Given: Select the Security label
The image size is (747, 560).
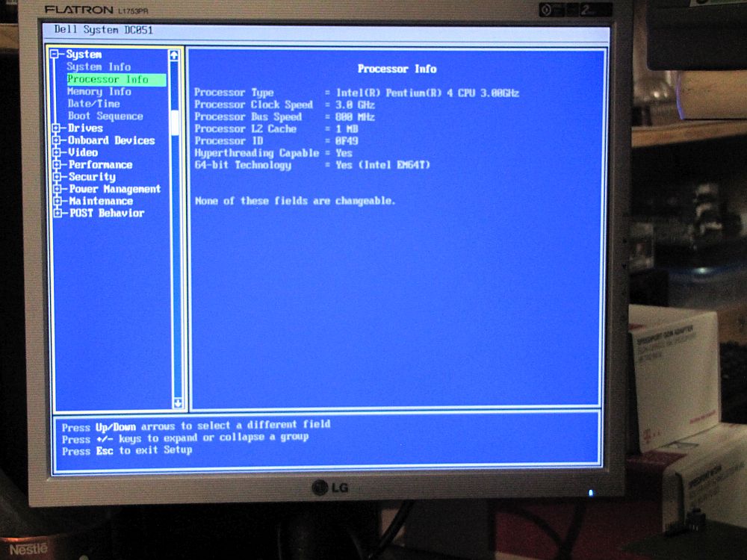Looking at the screenshot, I should (93, 177).
